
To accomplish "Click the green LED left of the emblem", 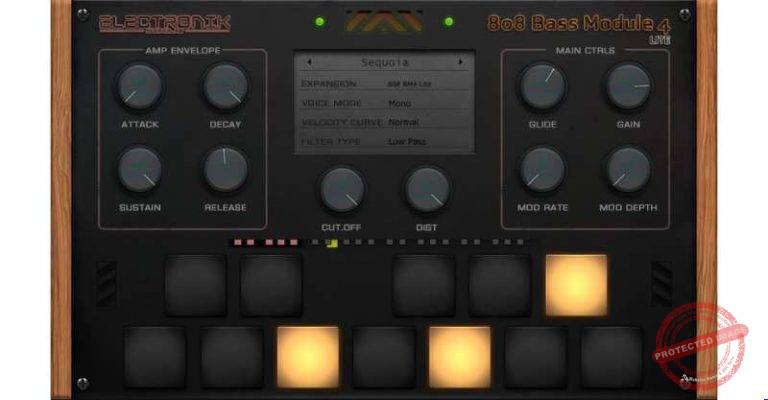I will tap(320, 22).
